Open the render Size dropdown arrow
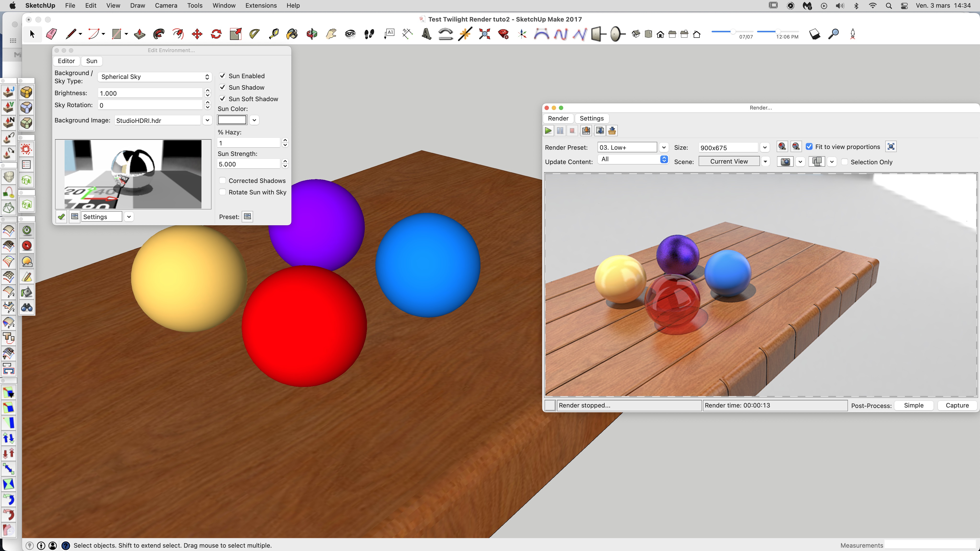 pos(765,148)
